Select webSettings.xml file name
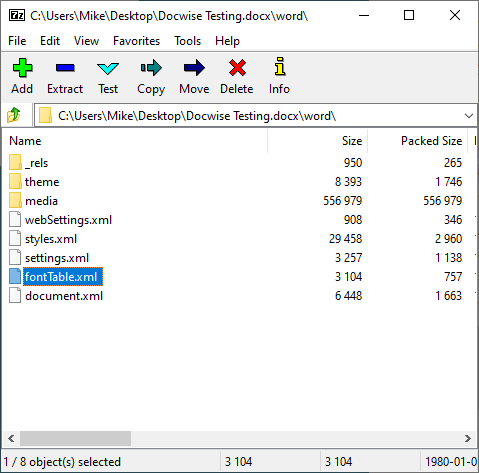This screenshot has height=473, width=479. (68, 220)
